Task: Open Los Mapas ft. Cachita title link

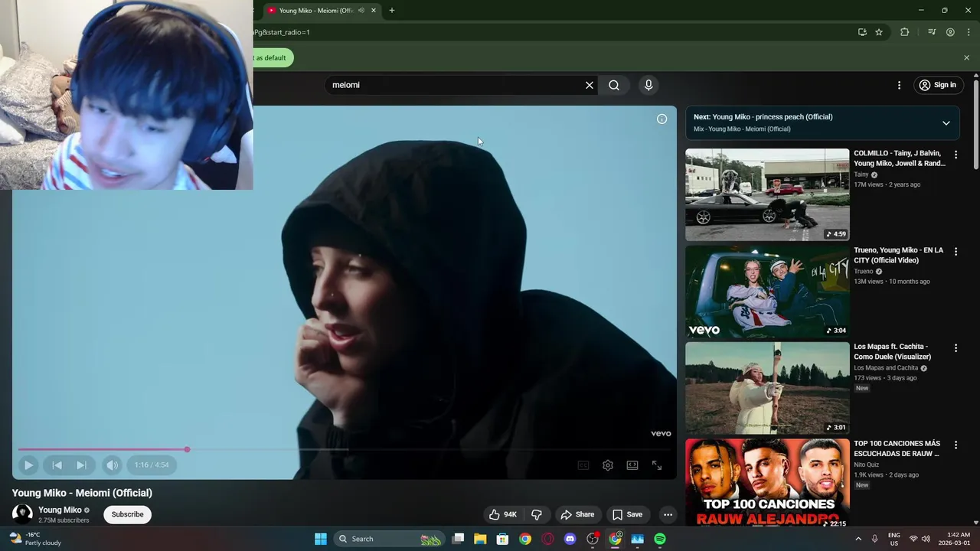Action: [893, 351]
